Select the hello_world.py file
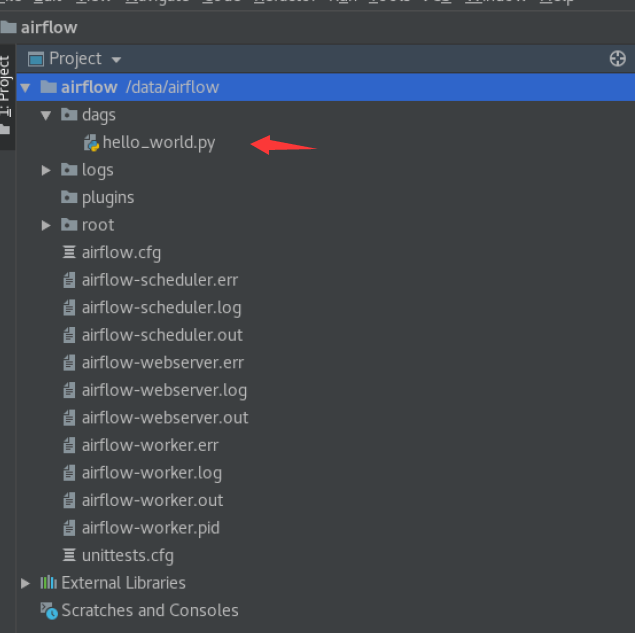 tap(158, 143)
